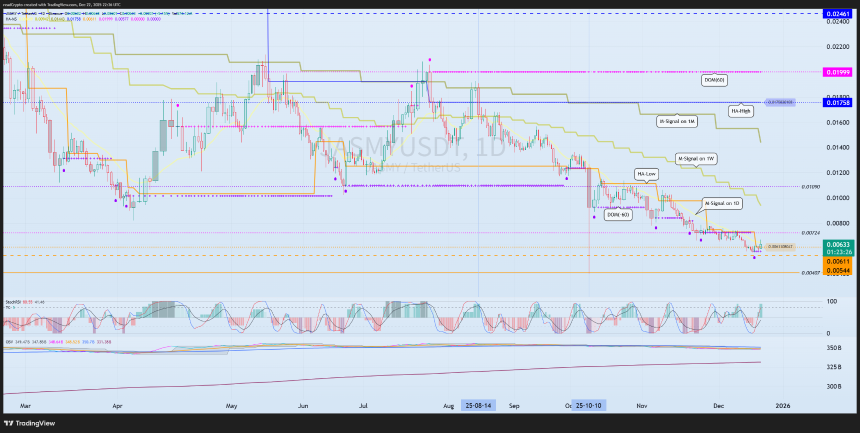The height and width of the screenshot is (433, 860).
Task: Click the 0.00487 horizontal line label
Action: pos(810,273)
